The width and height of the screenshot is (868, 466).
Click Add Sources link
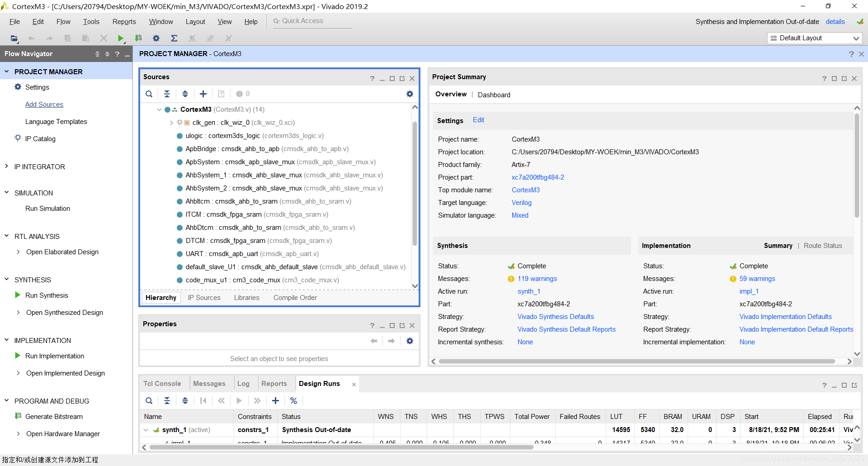pyautogui.click(x=44, y=105)
